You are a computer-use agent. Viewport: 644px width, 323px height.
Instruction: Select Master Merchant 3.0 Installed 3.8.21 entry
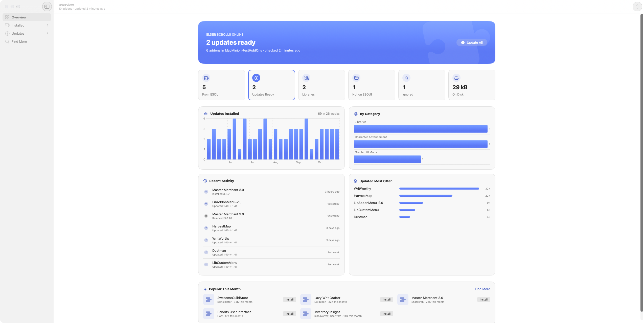271,192
